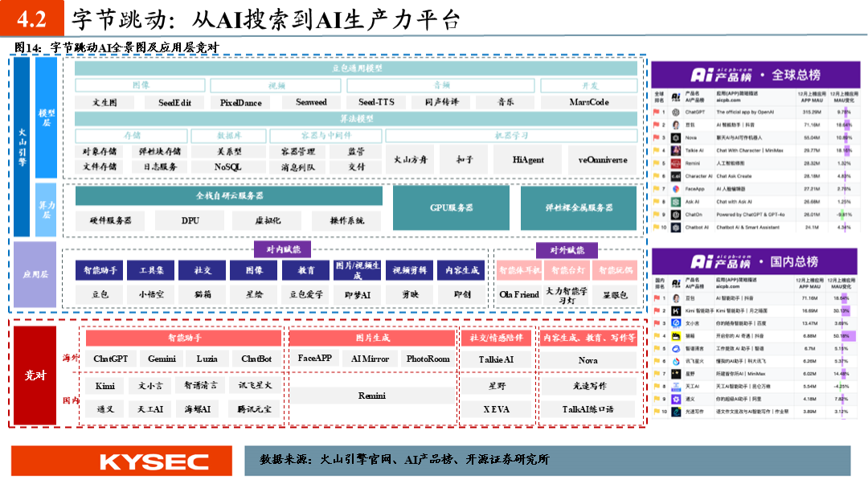Click the 智谱清言 app icon in domestic ranking

[x=676, y=348]
